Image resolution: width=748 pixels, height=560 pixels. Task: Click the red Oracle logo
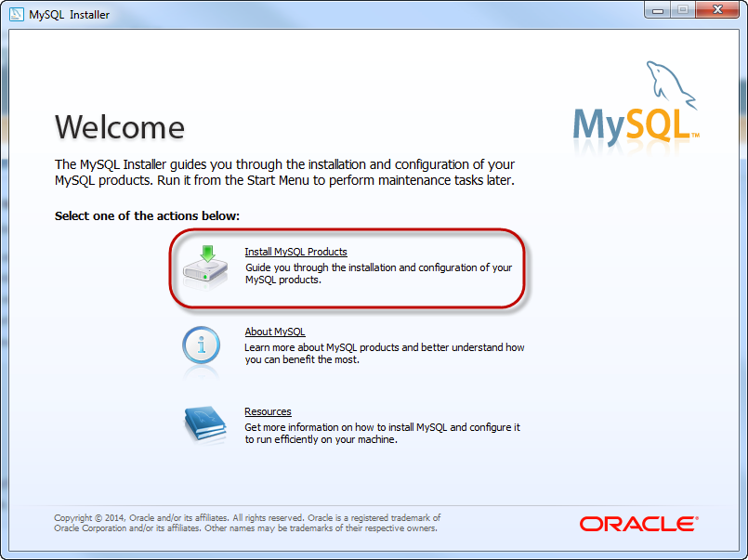point(637,524)
